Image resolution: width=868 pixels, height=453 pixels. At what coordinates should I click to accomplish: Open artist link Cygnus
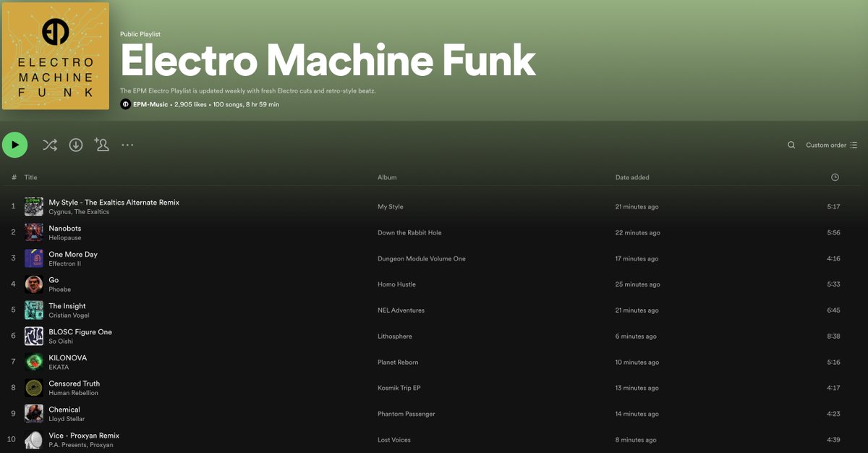click(59, 212)
